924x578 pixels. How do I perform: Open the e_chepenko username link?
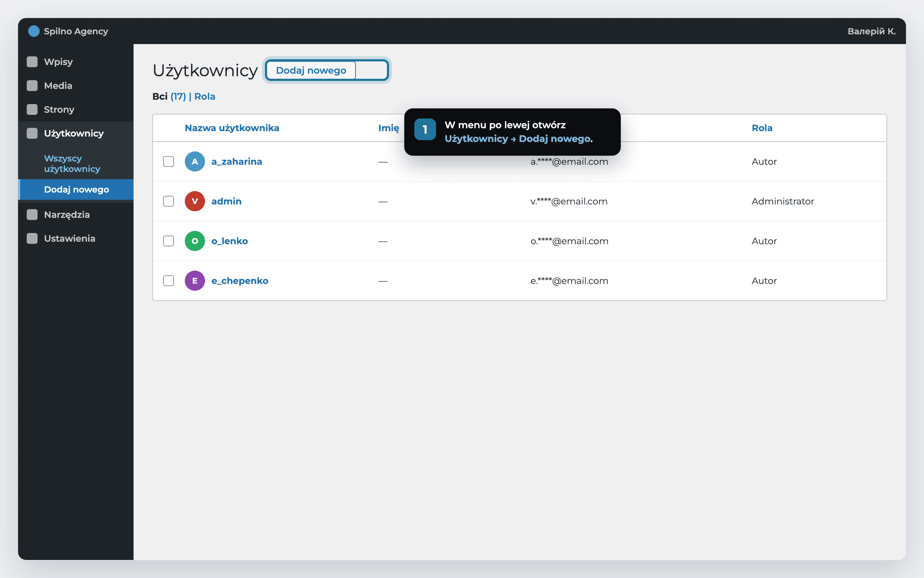pos(240,281)
